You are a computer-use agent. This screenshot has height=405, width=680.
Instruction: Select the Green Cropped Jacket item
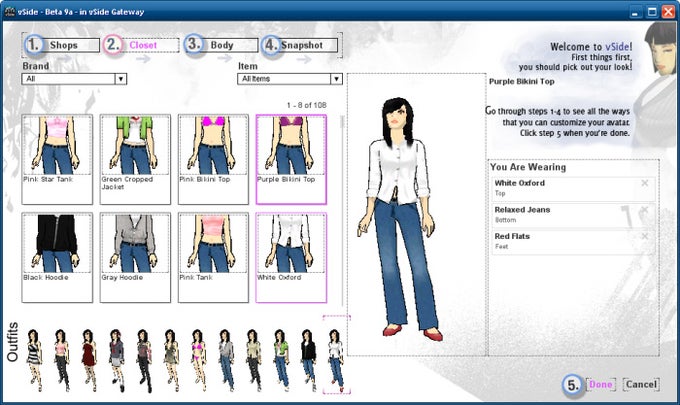pyautogui.click(x=135, y=160)
